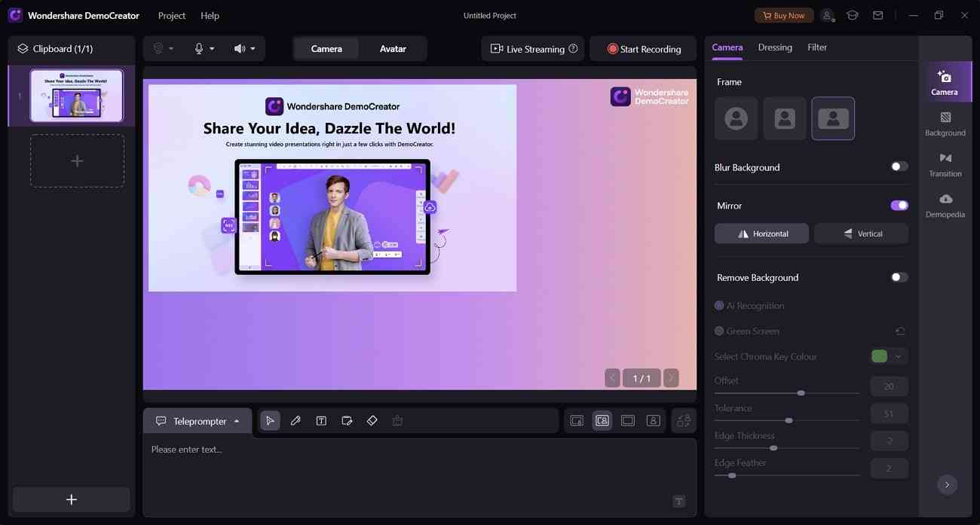
Task: Select the text tool
Action: (x=321, y=421)
